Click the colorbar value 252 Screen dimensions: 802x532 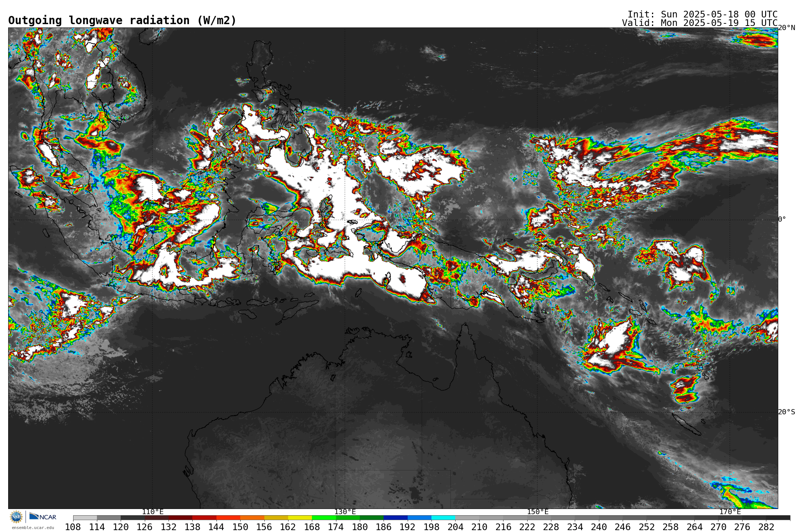point(647,527)
